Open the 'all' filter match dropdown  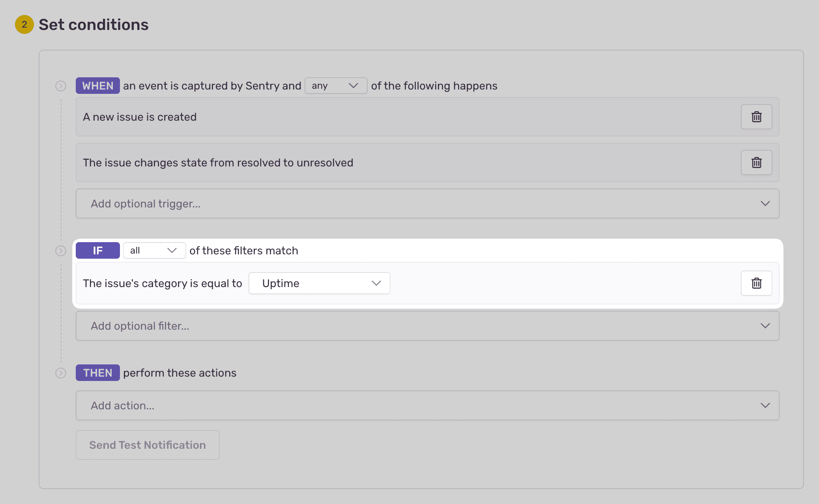click(x=154, y=250)
